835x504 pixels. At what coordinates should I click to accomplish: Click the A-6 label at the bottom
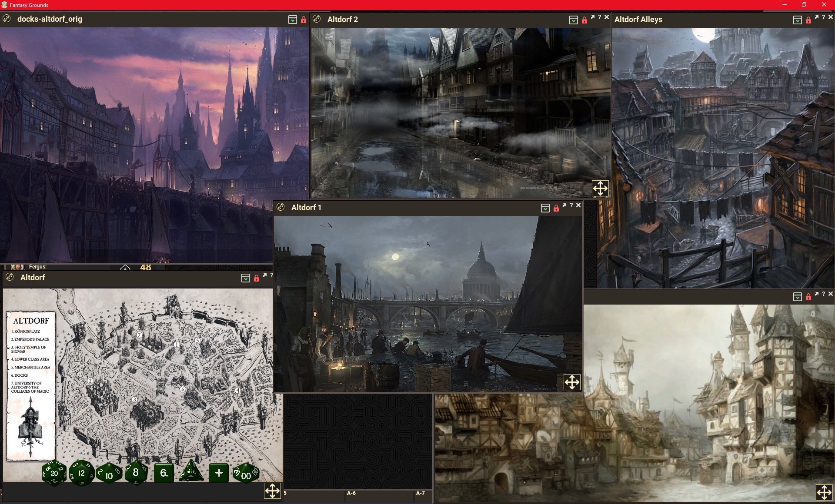[x=351, y=493]
